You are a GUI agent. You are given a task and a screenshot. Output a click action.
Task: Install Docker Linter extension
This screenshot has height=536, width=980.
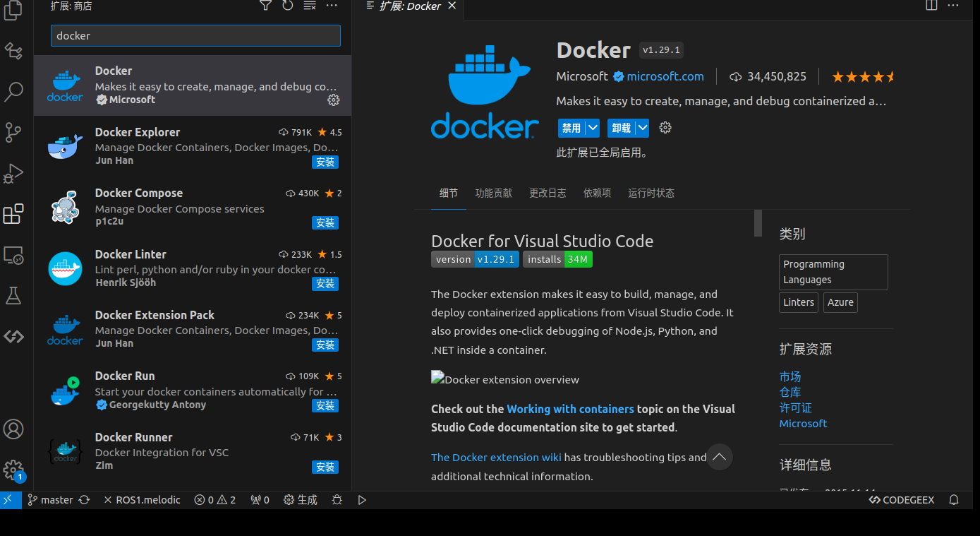click(325, 283)
